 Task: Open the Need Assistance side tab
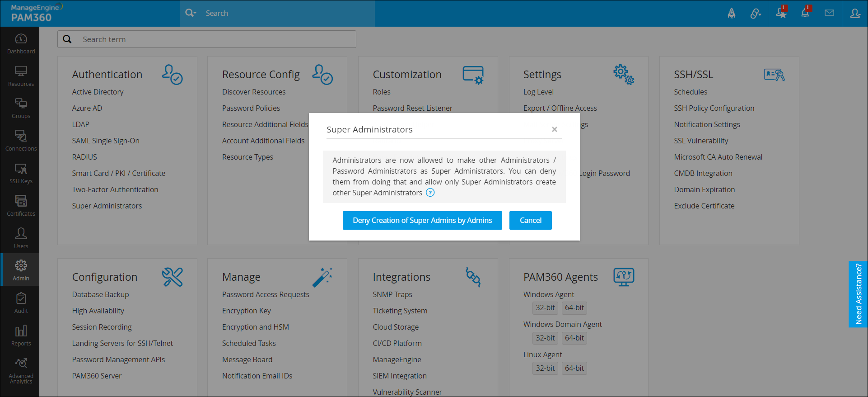pos(858,294)
